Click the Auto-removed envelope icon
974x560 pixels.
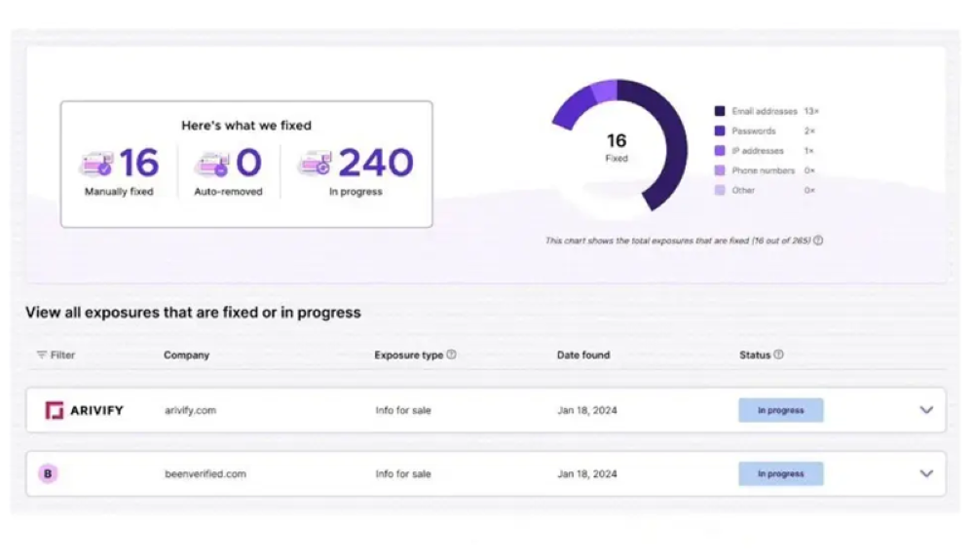210,163
